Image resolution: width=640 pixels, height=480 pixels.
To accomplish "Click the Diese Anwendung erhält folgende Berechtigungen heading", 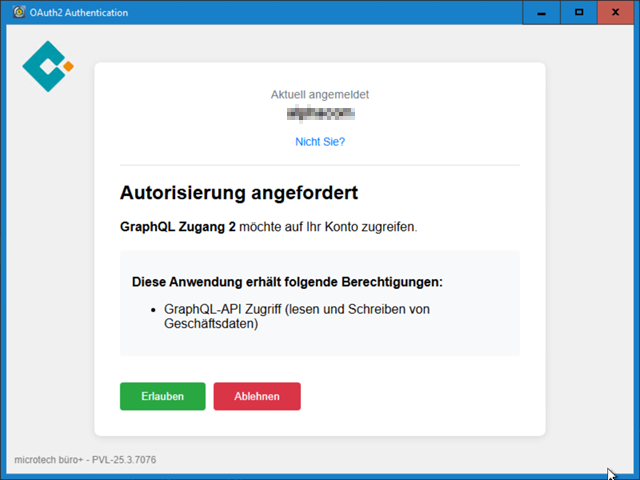I will tap(287, 282).
